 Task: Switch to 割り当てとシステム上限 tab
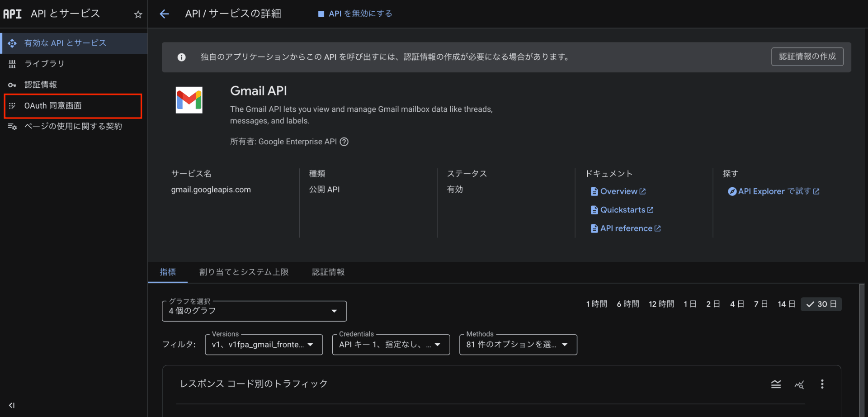(244, 272)
